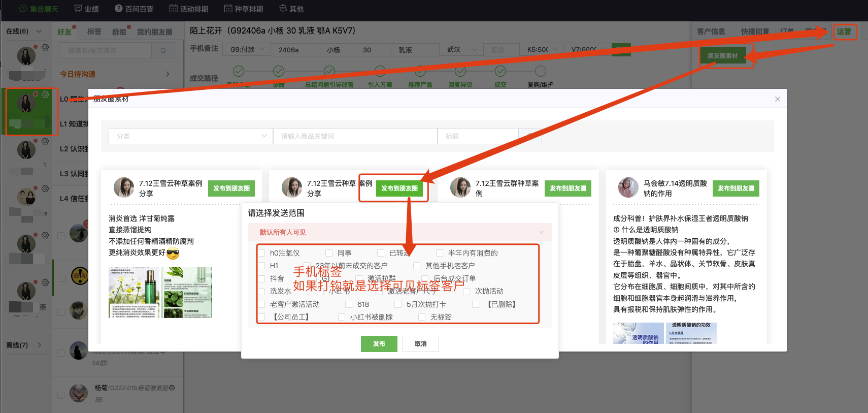This screenshot has width=868, height=413.
Task: Check the H1 tag
Action: [x=262, y=266]
